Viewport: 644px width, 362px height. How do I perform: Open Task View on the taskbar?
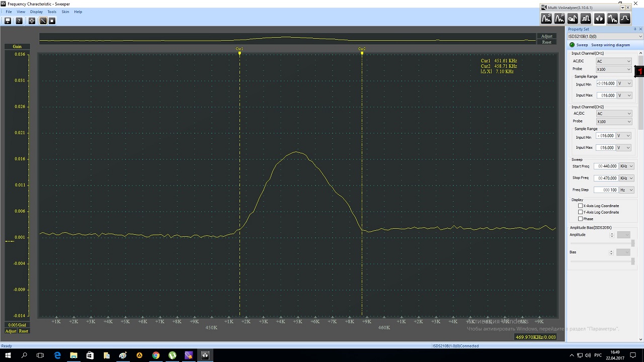point(41,355)
